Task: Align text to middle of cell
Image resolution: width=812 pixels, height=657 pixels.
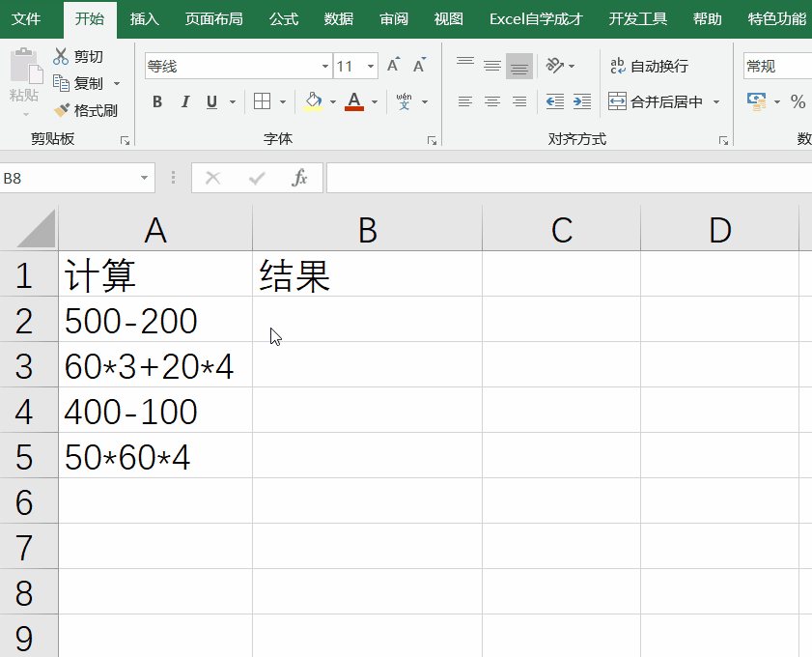Action: [x=492, y=66]
